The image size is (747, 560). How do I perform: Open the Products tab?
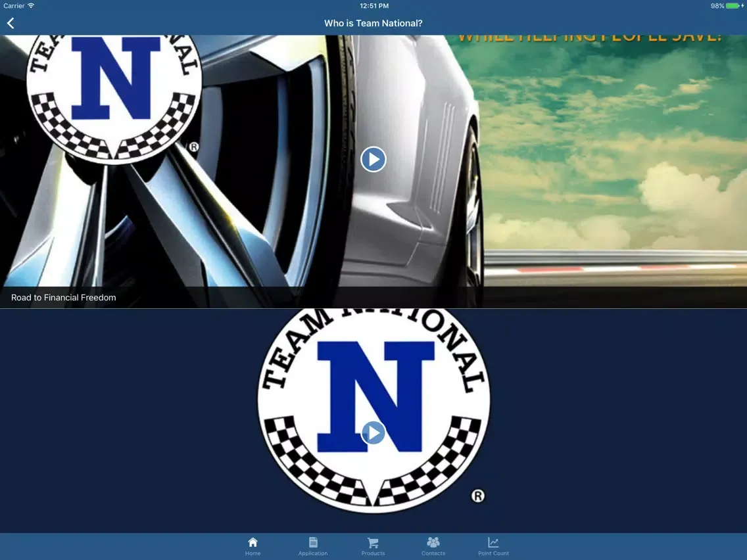click(x=373, y=546)
